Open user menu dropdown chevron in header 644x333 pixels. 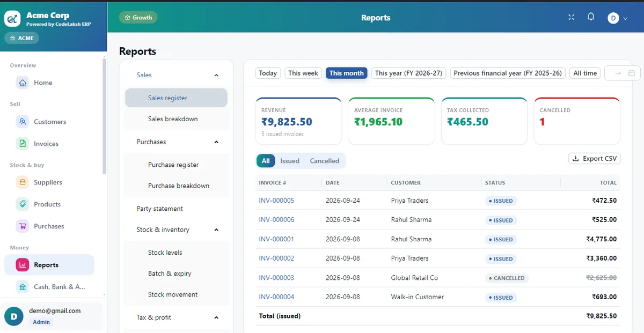(x=625, y=19)
